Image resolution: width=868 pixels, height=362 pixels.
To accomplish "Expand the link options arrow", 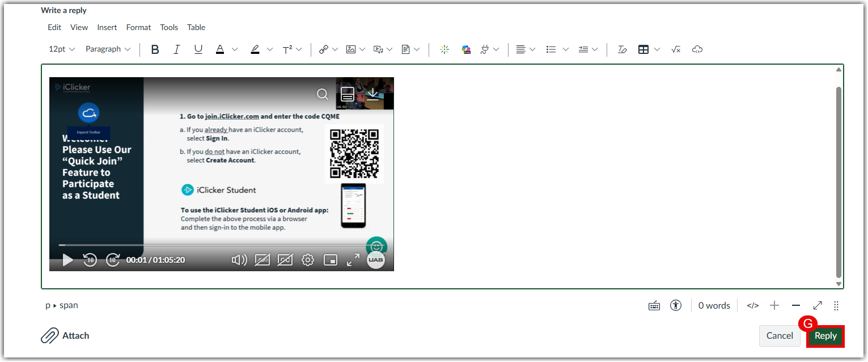I will click(x=335, y=49).
